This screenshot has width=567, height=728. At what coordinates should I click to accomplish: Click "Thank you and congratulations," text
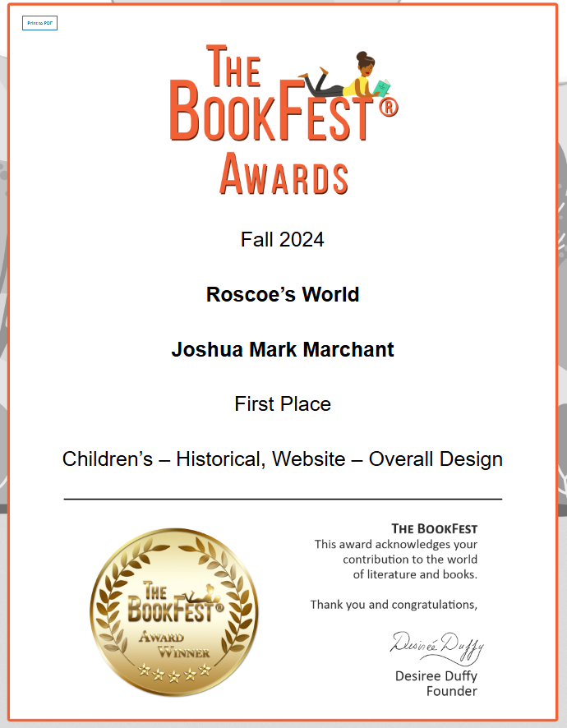[x=394, y=605]
